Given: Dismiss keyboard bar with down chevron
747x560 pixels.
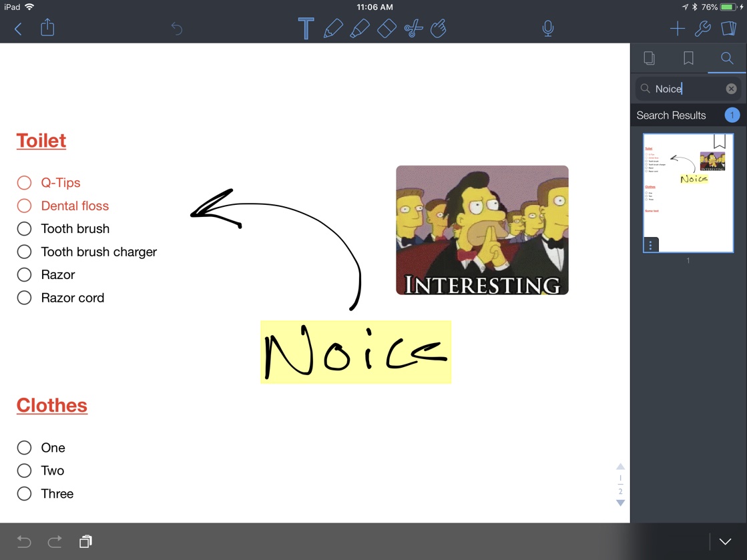Looking at the screenshot, I should [x=725, y=541].
